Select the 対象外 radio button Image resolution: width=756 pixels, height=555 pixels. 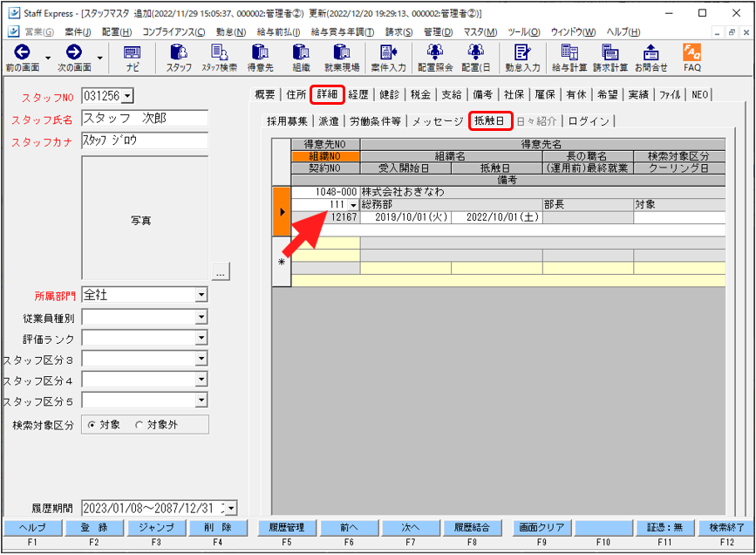(139, 425)
